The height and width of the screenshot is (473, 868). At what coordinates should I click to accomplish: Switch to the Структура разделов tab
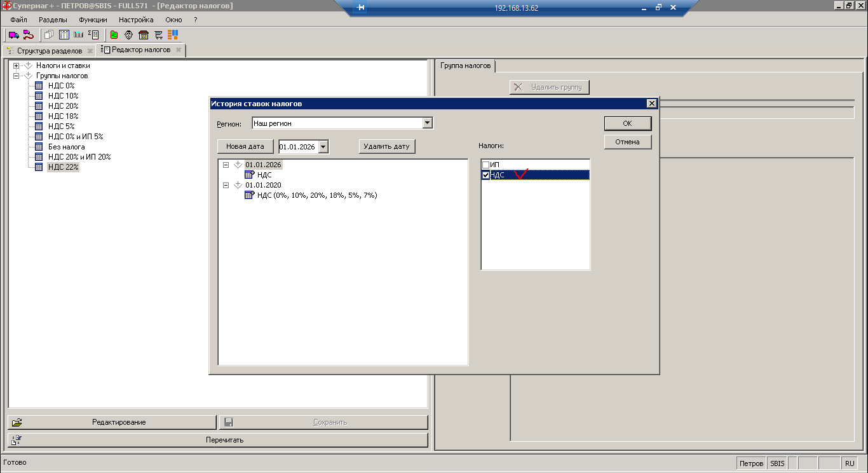[49, 50]
